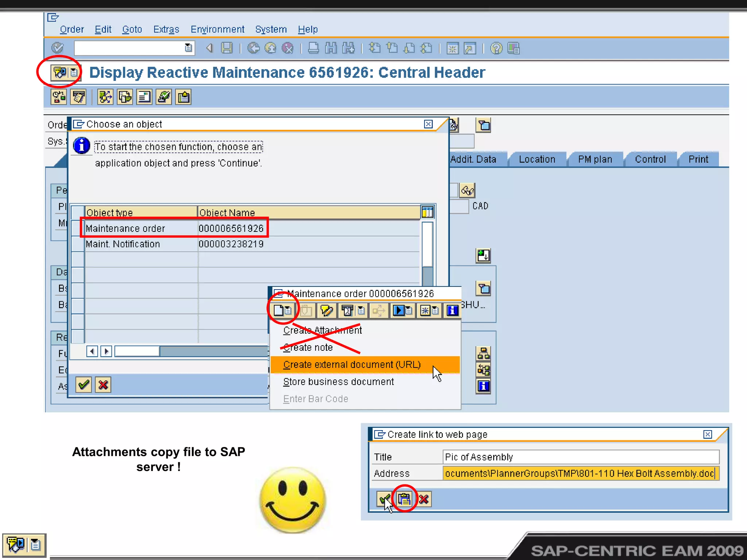This screenshot has width=747, height=560.
Task: Click the Print icon in standard toolbar
Action: (313, 48)
